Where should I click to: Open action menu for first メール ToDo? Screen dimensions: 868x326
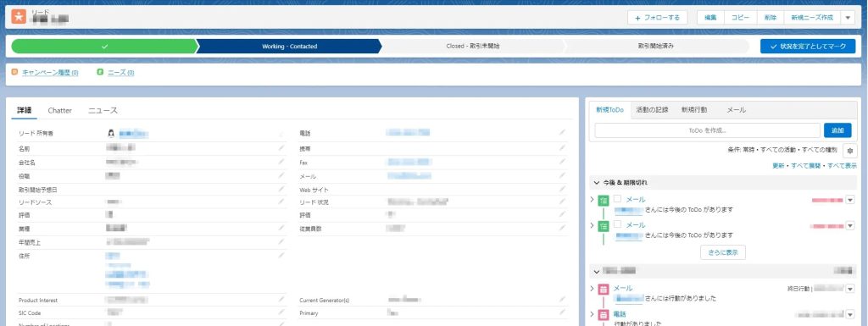pyautogui.click(x=850, y=200)
